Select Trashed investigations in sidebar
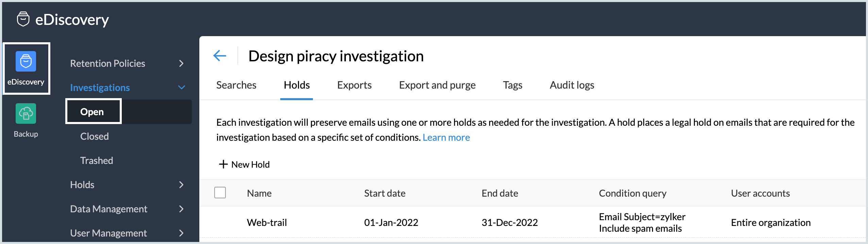The image size is (868, 244). (x=97, y=161)
